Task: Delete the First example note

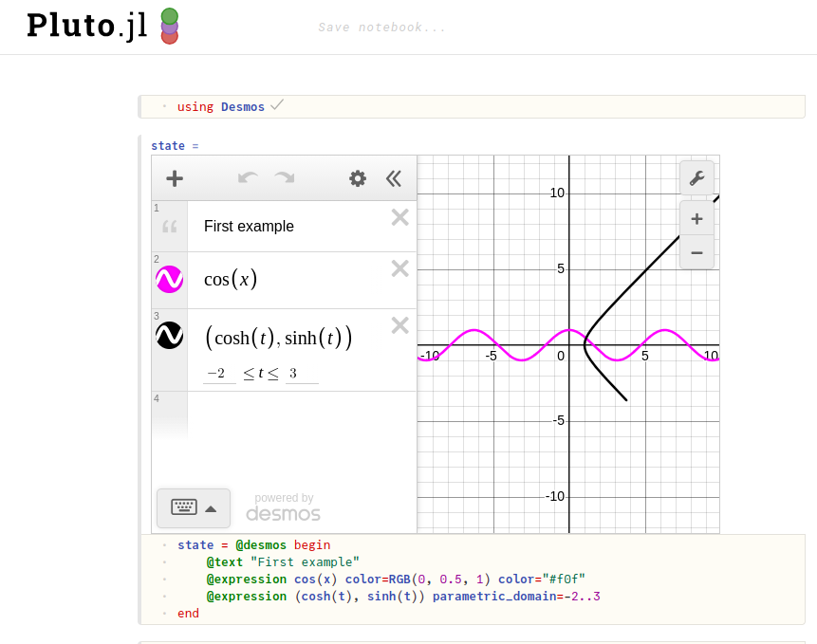Action: point(399,218)
